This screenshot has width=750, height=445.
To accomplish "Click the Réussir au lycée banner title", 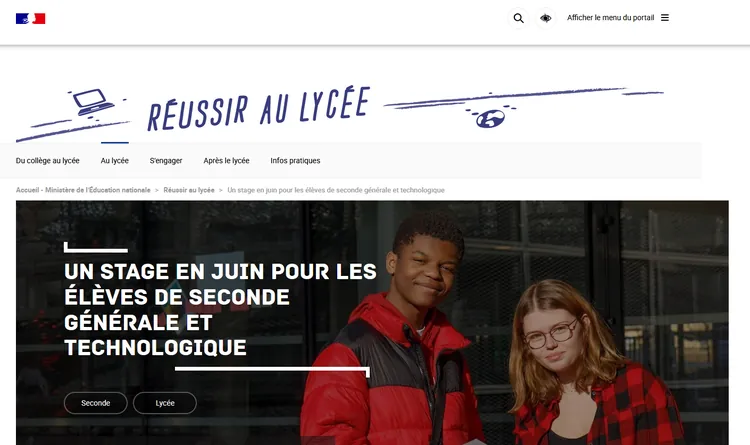I will (x=259, y=108).
